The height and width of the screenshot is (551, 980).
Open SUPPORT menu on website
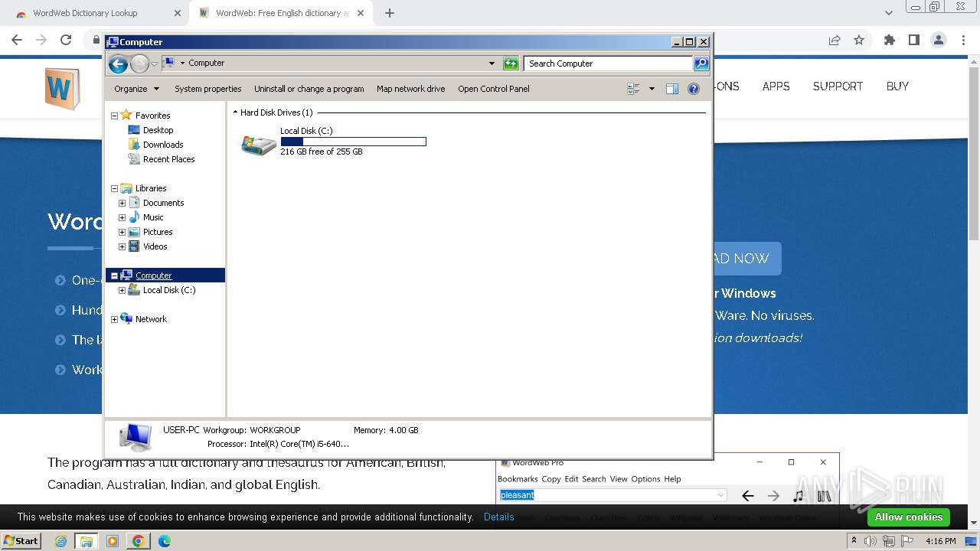point(838,86)
